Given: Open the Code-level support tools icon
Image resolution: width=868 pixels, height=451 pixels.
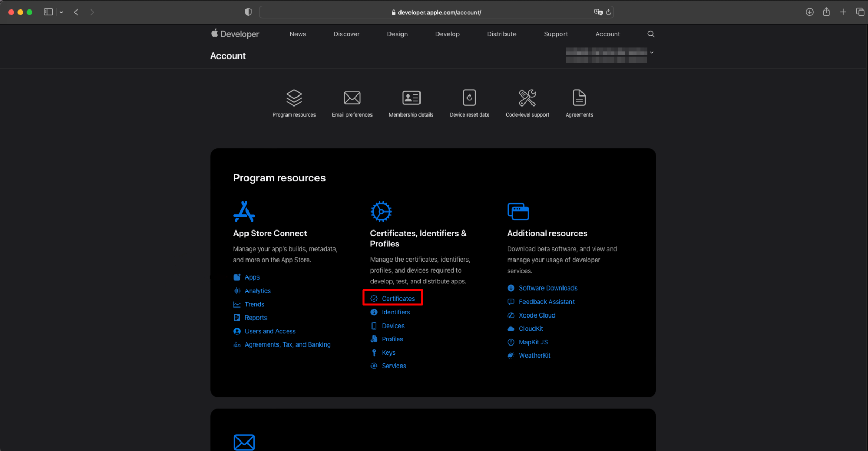Looking at the screenshot, I should click(x=527, y=98).
